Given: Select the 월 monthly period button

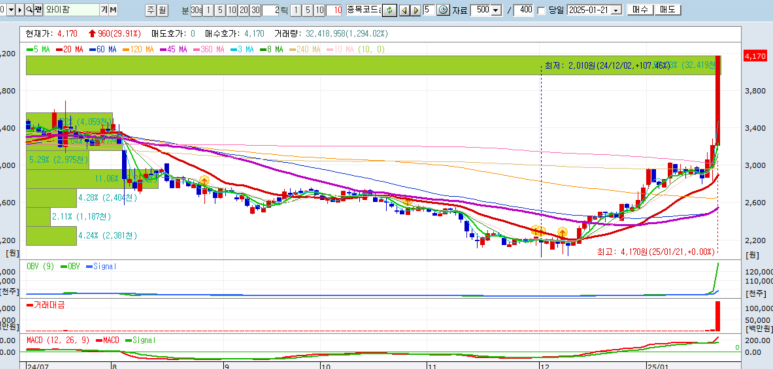Looking at the screenshot, I should (163, 10).
